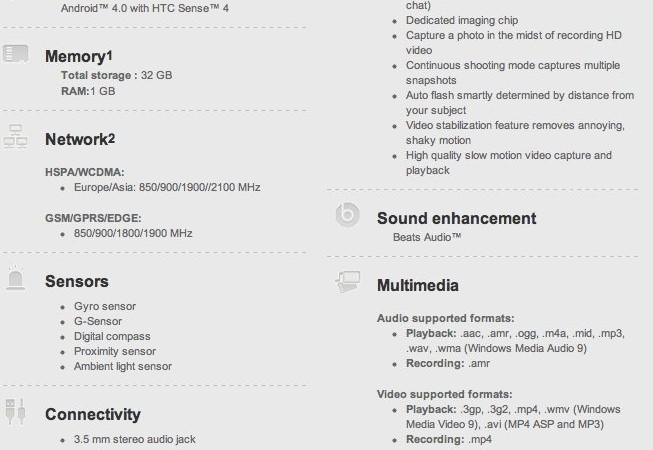Select the Connectivity heading

tap(93, 414)
